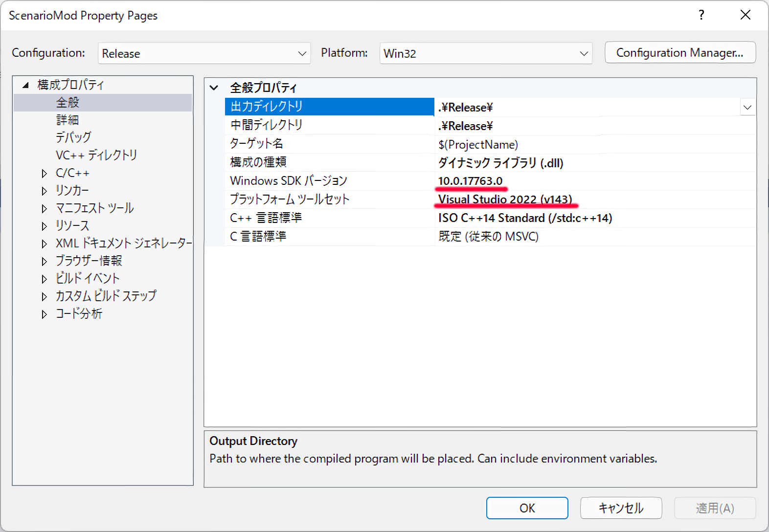Open the Configuration dropdown showing Release
Viewport: 769px width, 532px height.
[204, 53]
